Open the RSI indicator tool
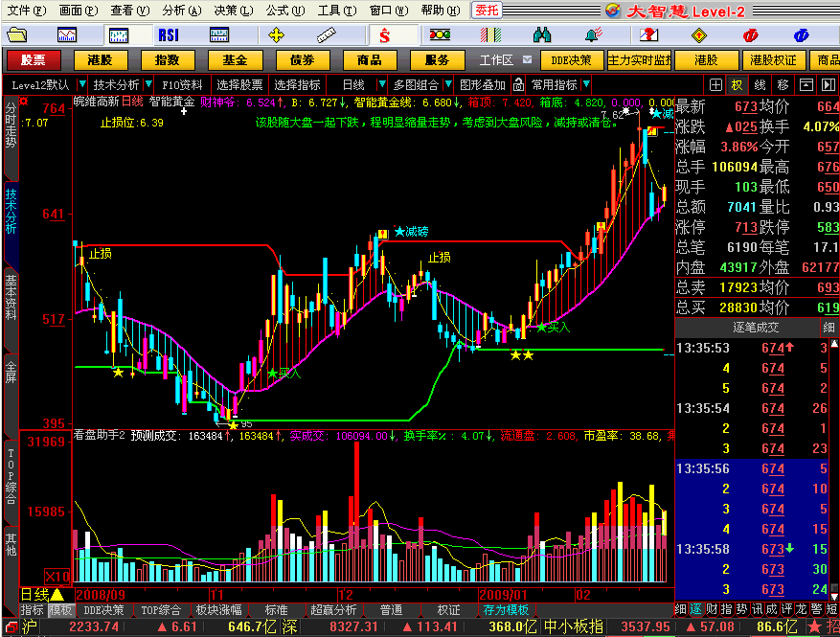This screenshot has height=637, width=840. pyautogui.click(x=169, y=35)
